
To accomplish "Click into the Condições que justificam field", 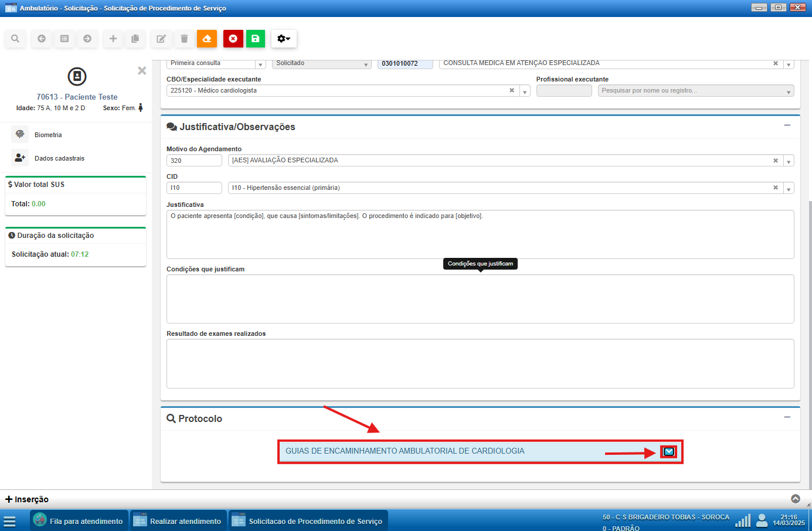I will [480, 299].
